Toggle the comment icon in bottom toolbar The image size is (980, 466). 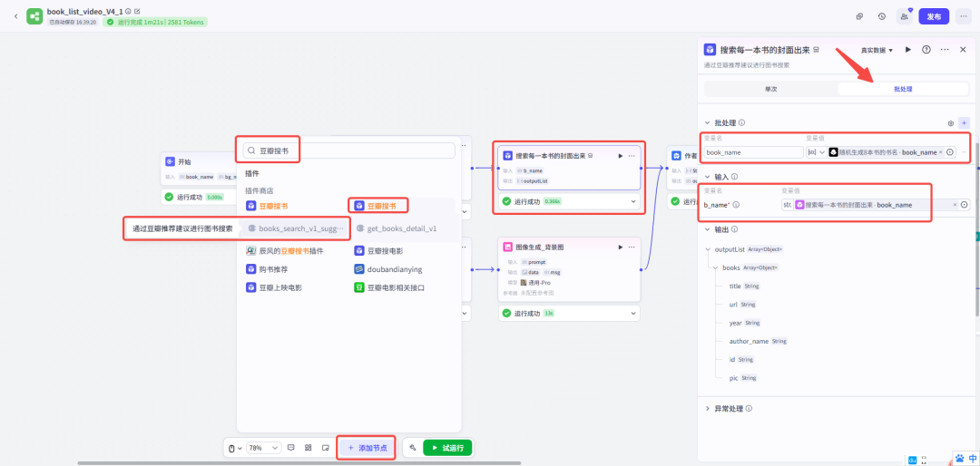pyautogui.click(x=291, y=448)
